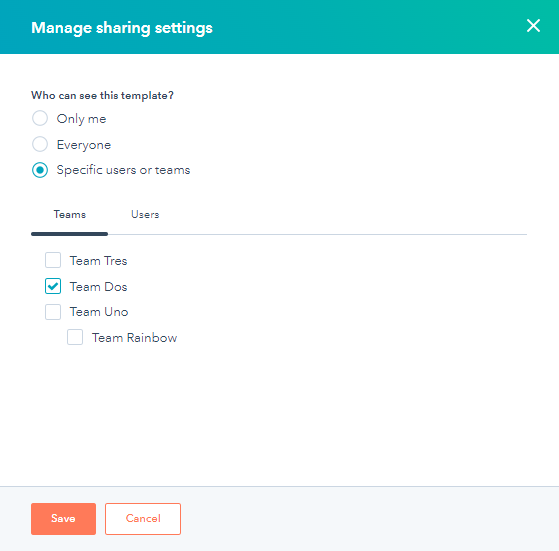Save the sharing settings
The width and height of the screenshot is (559, 551).
click(x=63, y=519)
